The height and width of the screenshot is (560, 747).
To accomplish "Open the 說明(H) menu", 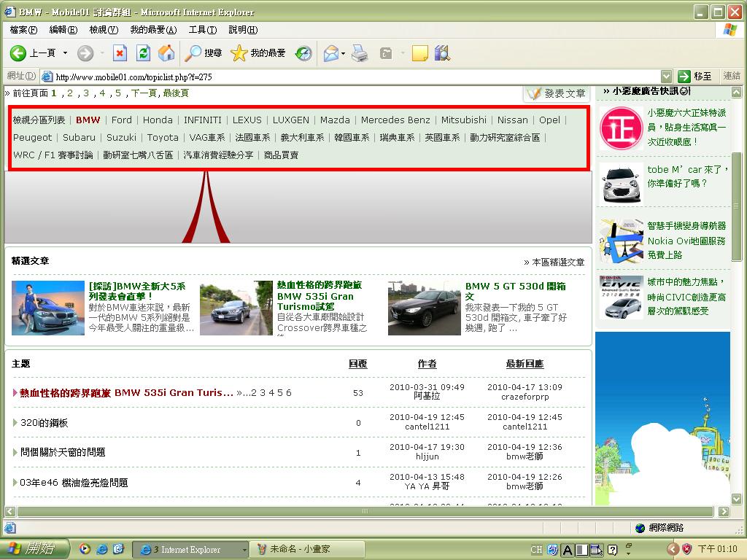I will click(243, 30).
